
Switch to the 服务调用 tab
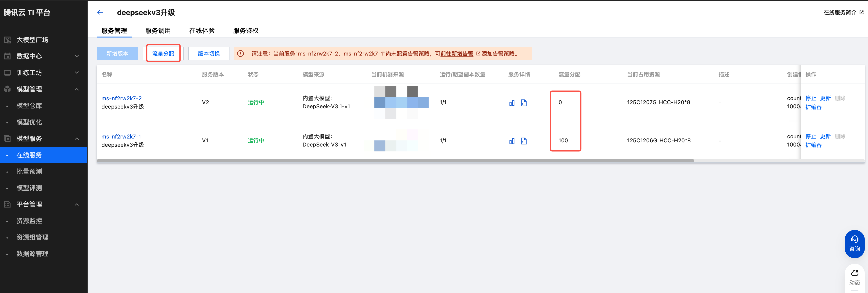tap(158, 31)
